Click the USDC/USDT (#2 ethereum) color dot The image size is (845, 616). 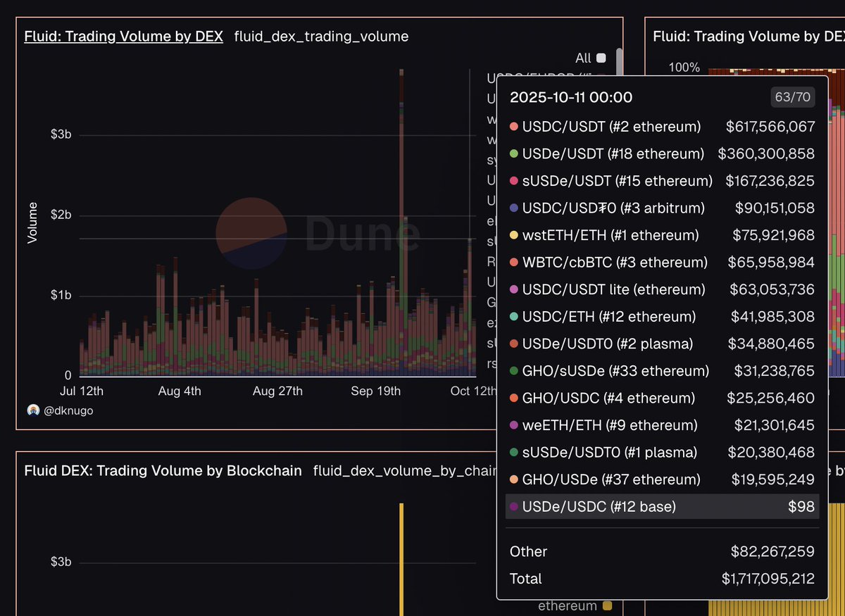[514, 127]
